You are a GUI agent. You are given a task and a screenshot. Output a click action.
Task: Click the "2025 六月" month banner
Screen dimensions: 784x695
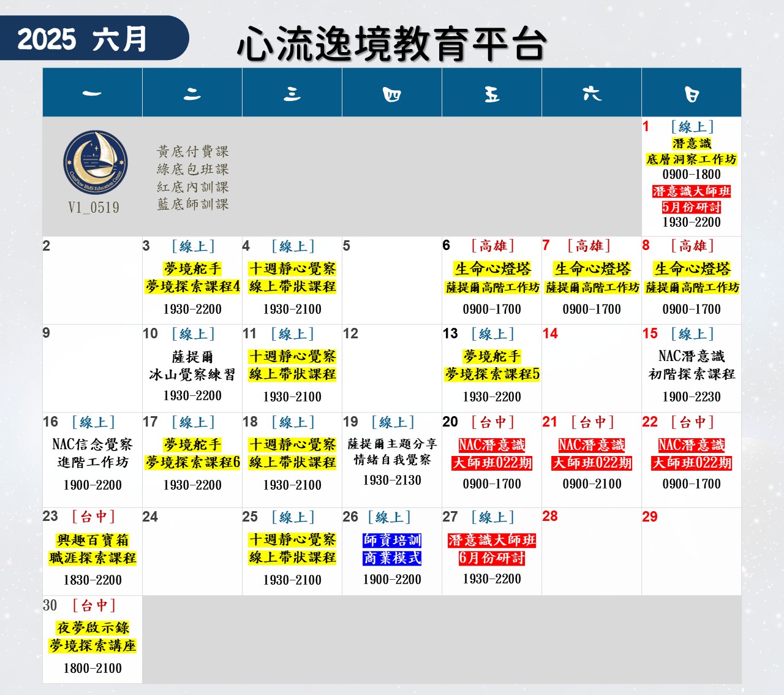tap(83, 39)
